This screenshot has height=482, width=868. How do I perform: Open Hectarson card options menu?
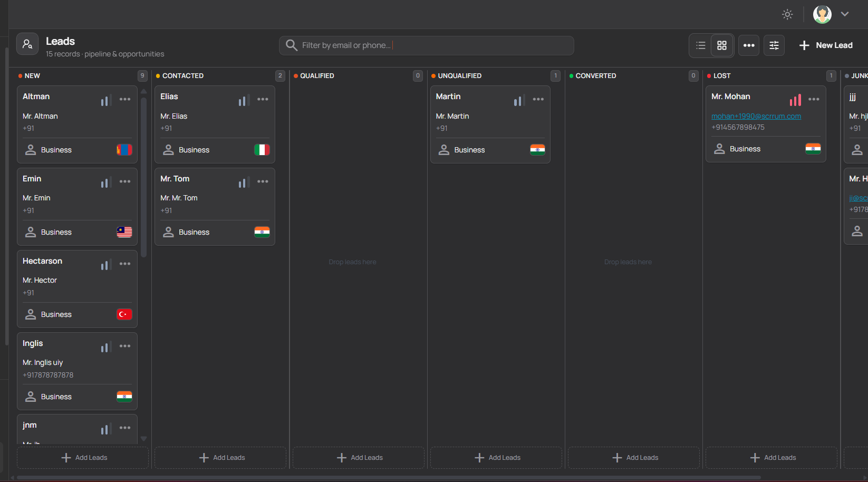click(125, 264)
